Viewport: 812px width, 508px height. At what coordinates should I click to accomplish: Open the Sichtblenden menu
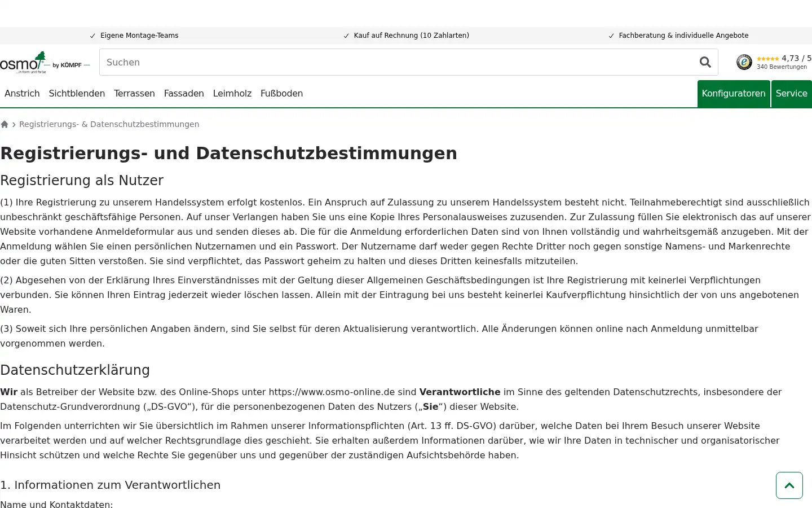pyautogui.click(x=77, y=94)
